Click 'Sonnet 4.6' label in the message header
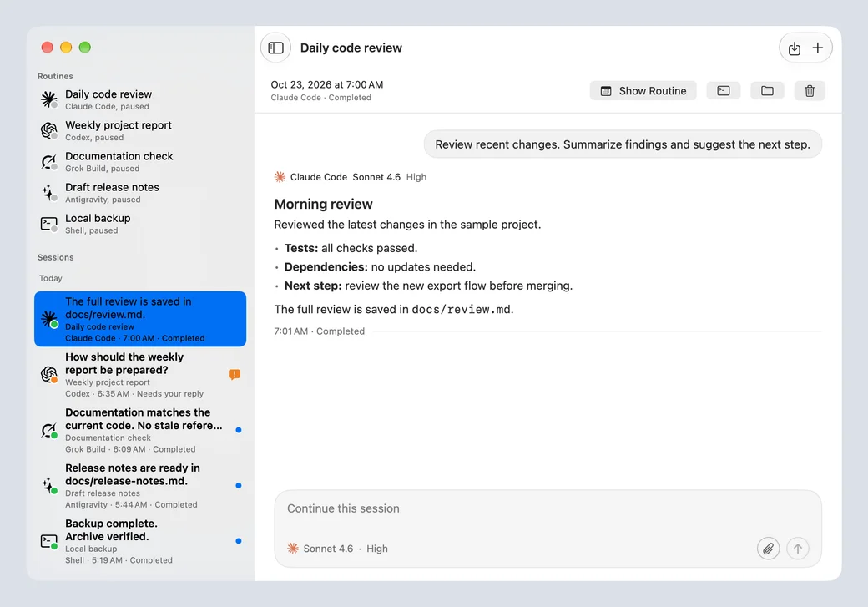Screen dimensions: 868x607 coord(376,177)
